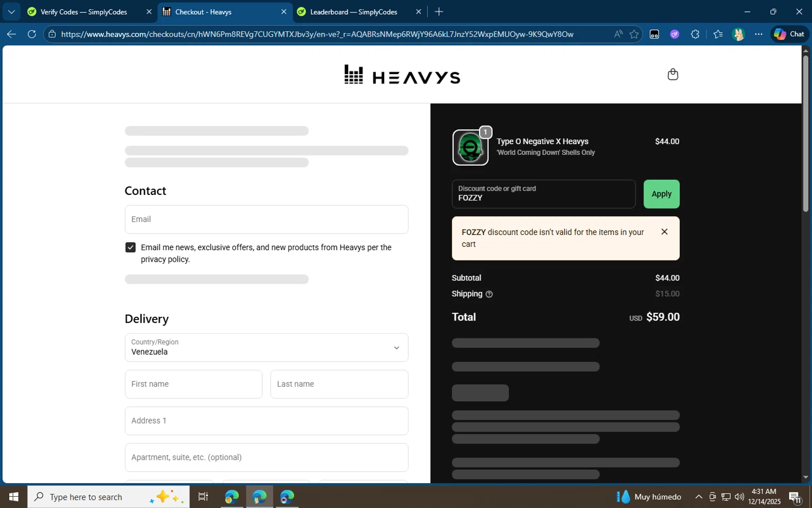Click the purple extension icon
This screenshot has height=508, width=812.
[675, 34]
